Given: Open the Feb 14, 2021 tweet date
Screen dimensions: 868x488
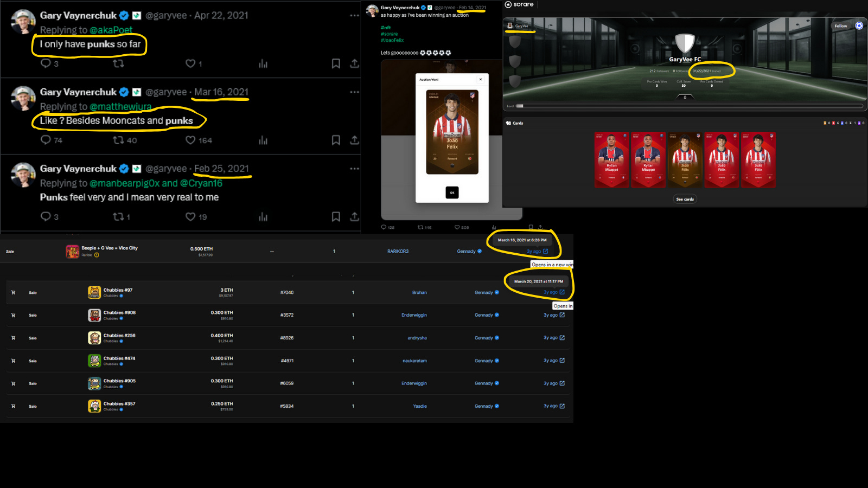Looking at the screenshot, I should [x=473, y=8].
